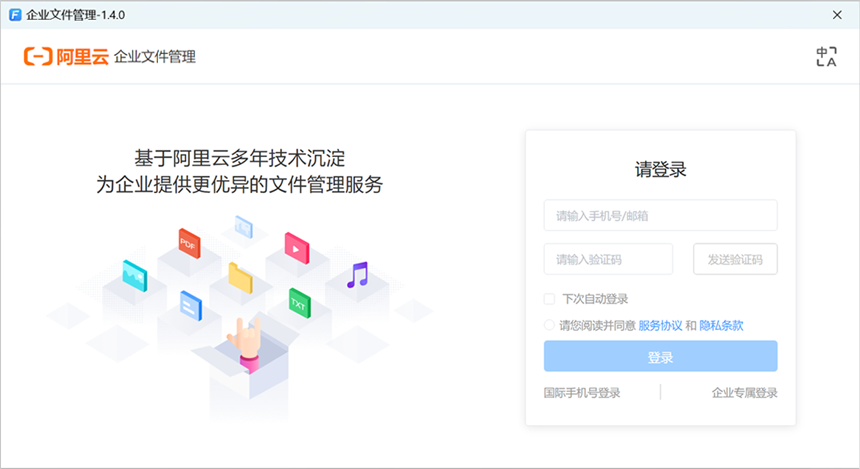This screenshot has height=469, width=860.
Task: Switch to 企业专属登录
Action: click(x=744, y=393)
